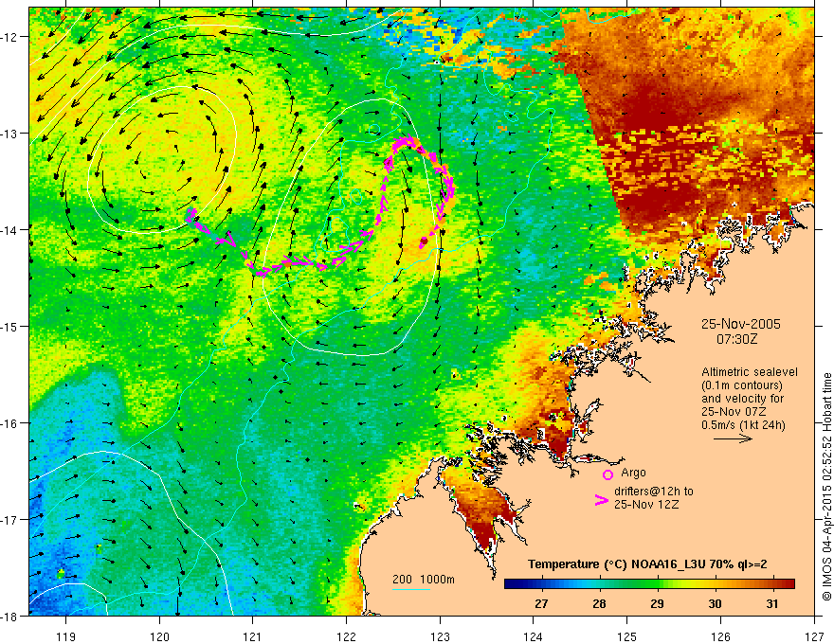
Task: Click the longitude axis label 121
Action: 253,636
